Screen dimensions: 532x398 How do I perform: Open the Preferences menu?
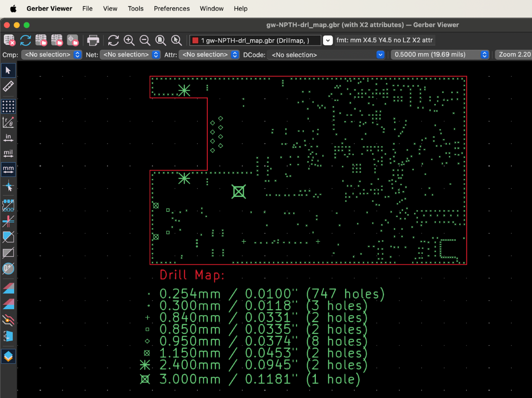(172, 8)
